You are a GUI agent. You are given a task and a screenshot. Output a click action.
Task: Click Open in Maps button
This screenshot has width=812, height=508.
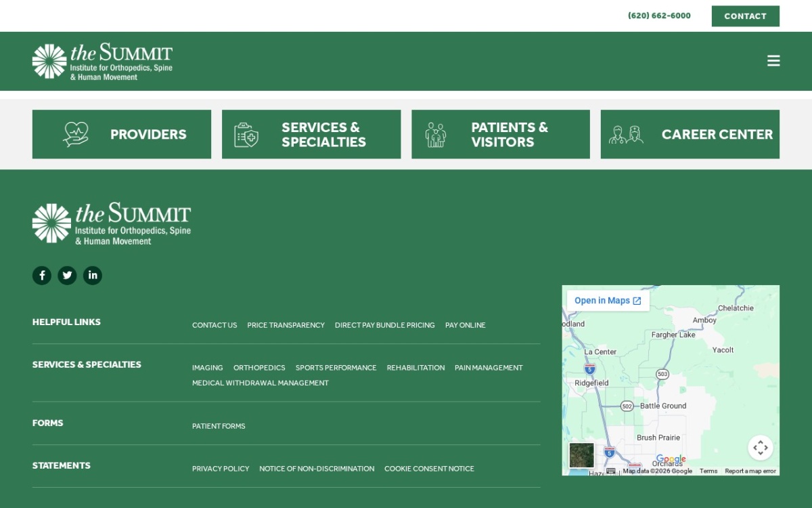(x=608, y=301)
